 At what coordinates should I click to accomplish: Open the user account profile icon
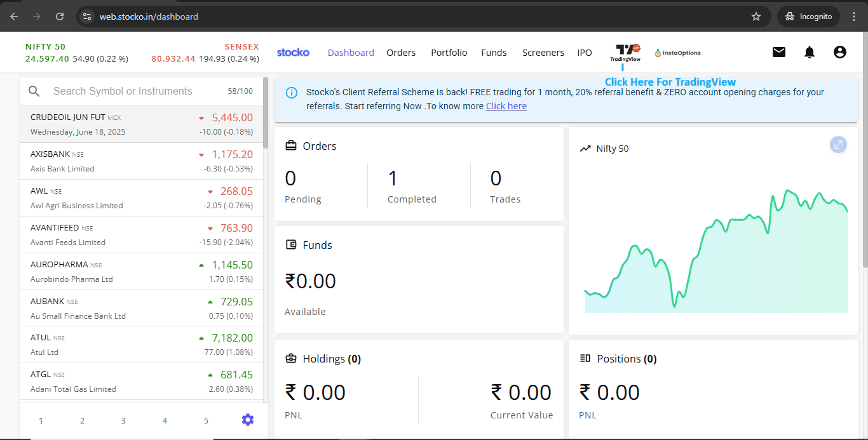(x=840, y=52)
